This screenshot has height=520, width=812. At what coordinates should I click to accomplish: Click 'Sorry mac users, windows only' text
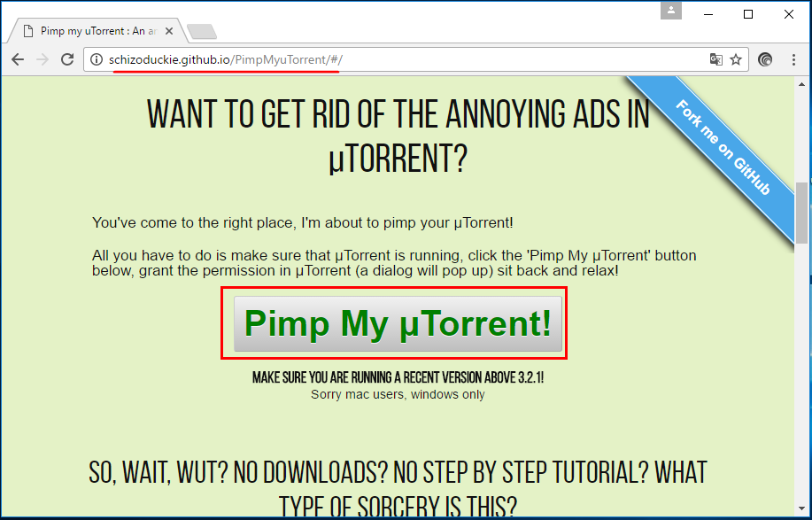point(398,395)
